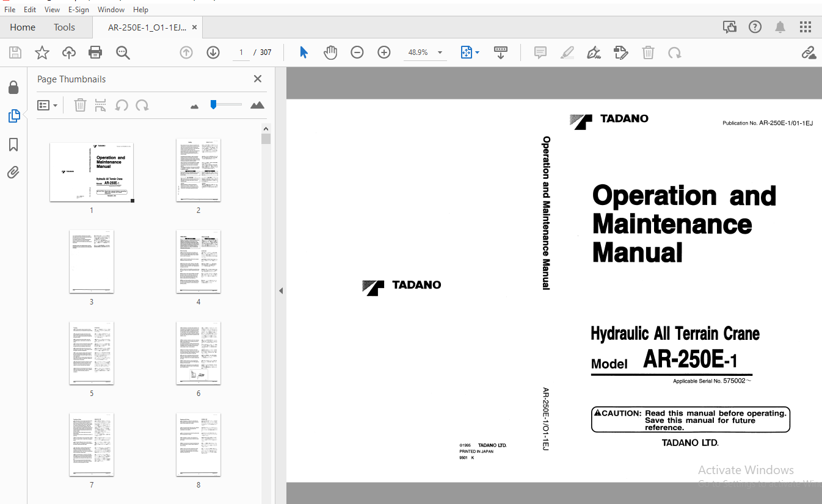Reduce thumbnail size small mountain icon
Viewport: 822px width, 504px height.
click(x=195, y=106)
